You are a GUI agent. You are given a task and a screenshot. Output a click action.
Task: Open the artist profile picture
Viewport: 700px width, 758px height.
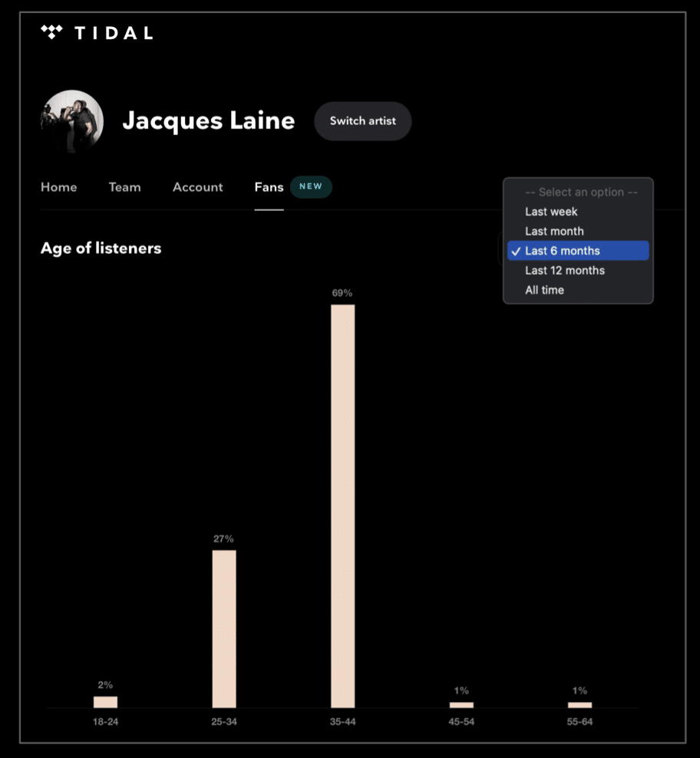(72, 120)
